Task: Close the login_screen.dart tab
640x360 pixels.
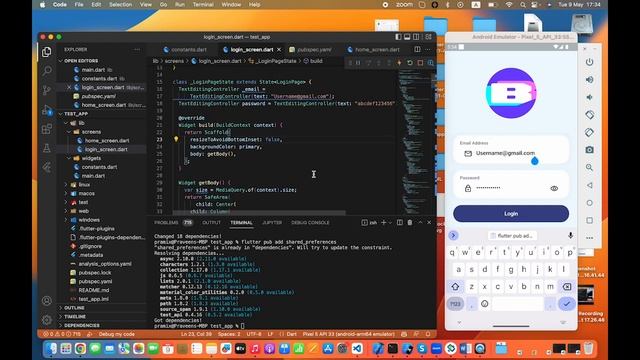Action: (279, 50)
